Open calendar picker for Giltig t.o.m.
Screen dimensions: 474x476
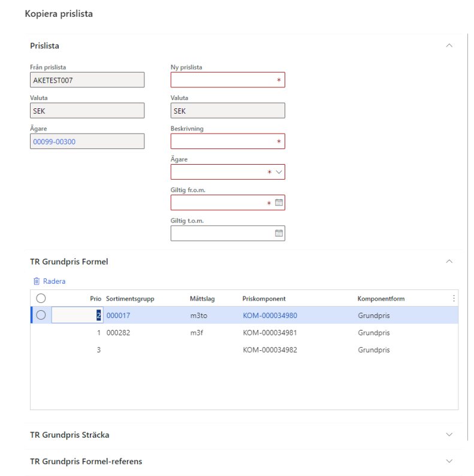pos(279,234)
